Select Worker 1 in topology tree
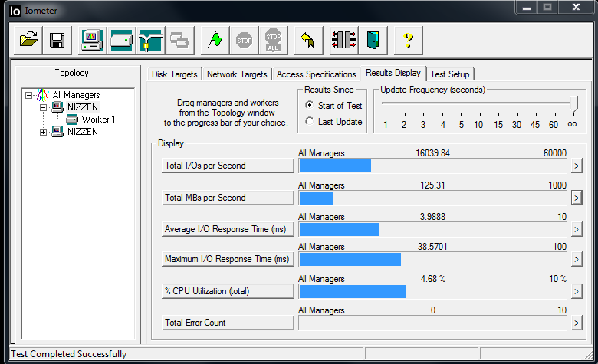This screenshot has height=364, width=598. click(98, 120)
